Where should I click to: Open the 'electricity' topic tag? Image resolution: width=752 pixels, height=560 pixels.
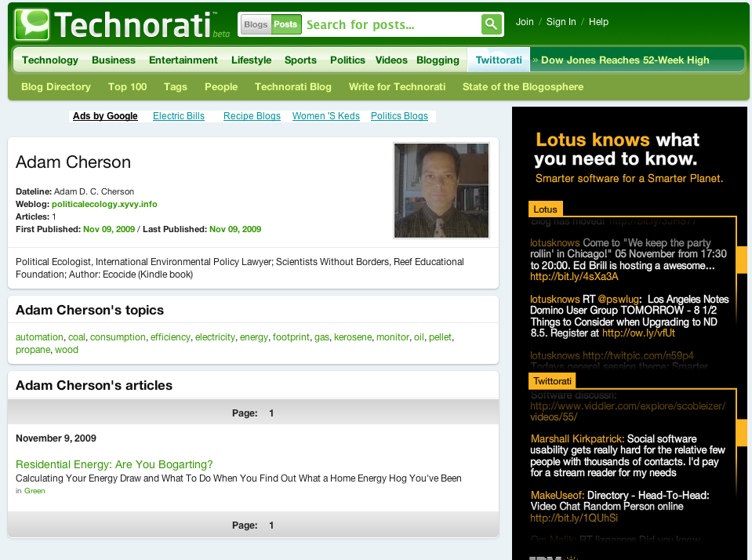(216, 337)
